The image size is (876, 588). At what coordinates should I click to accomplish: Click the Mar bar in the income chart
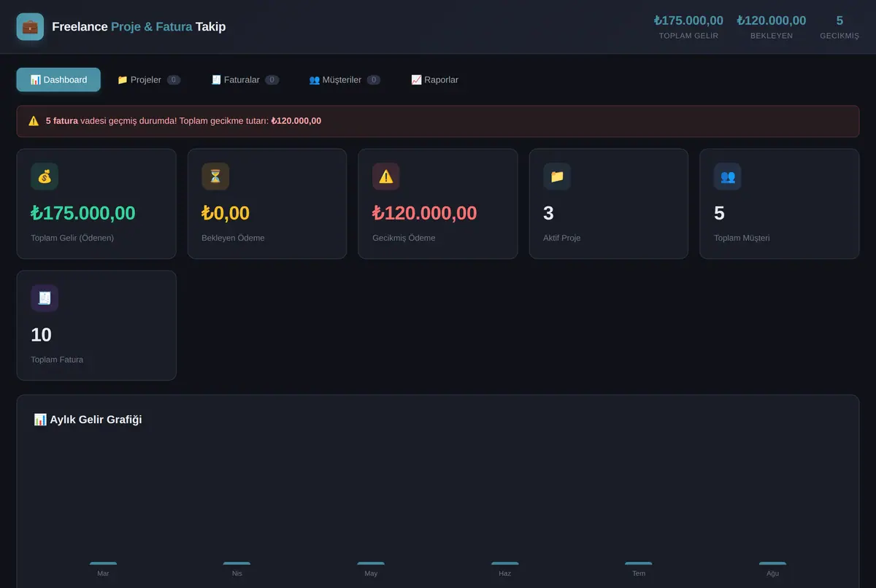pyautogui.click(x=103, y=563)
